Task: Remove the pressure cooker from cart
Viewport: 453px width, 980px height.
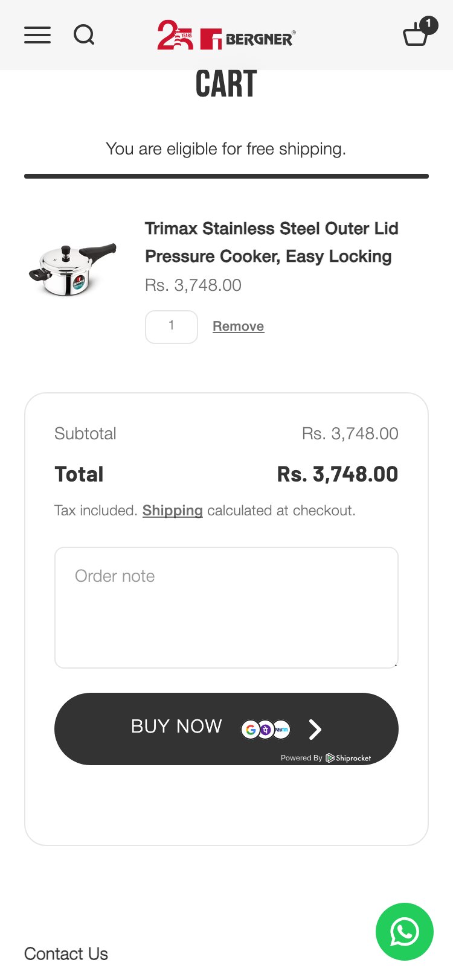Action: point(238,326)
